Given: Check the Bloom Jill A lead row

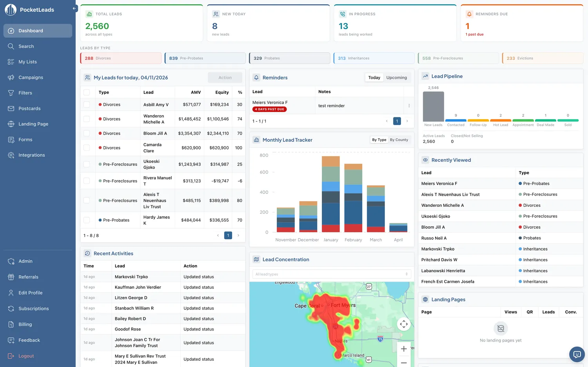Looking at the screenshot, I should [87, 134].
